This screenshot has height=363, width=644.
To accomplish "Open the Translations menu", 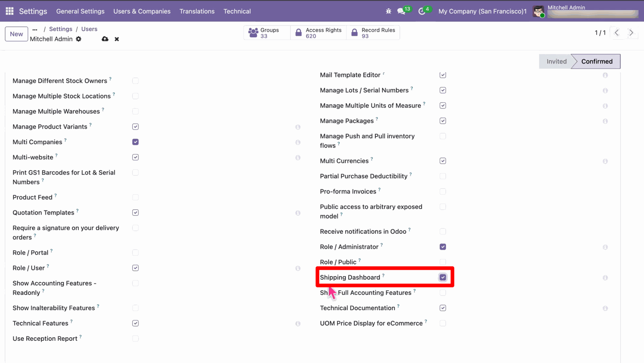I will 197,11.
